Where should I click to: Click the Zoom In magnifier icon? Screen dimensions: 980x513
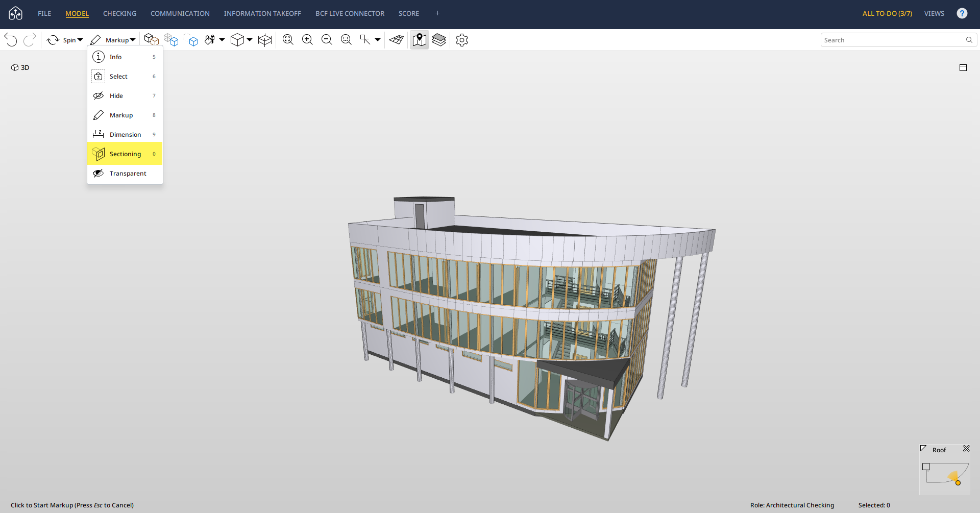tap(307, 40)
